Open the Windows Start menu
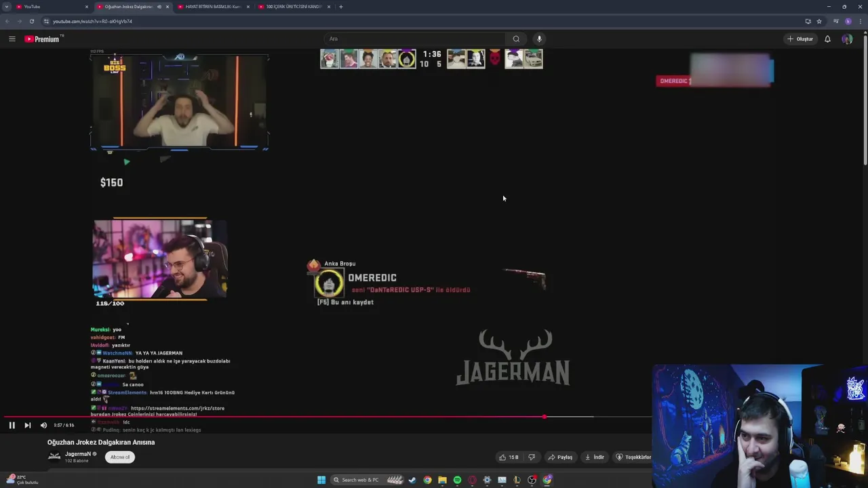 point(321,480)
